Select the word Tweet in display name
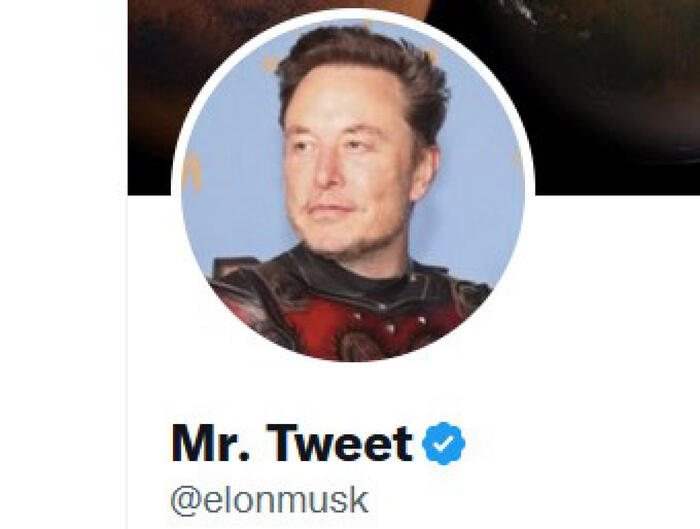The width and height of the screenshot is (700, 529). tap(340, 443)
